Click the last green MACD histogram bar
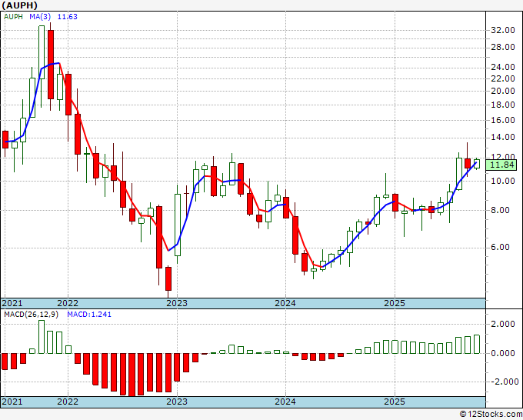Image resolution: width=523 pixels, height=420 pixels. (477, 345)
